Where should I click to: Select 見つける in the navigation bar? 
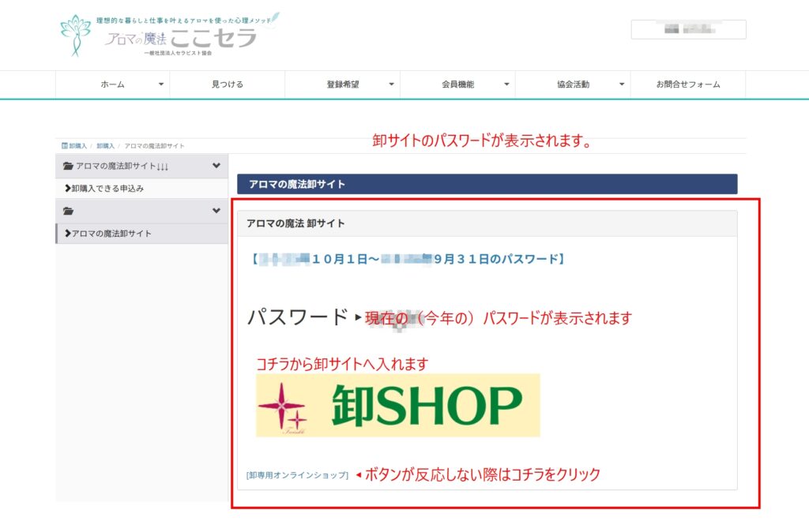[228, 84]
